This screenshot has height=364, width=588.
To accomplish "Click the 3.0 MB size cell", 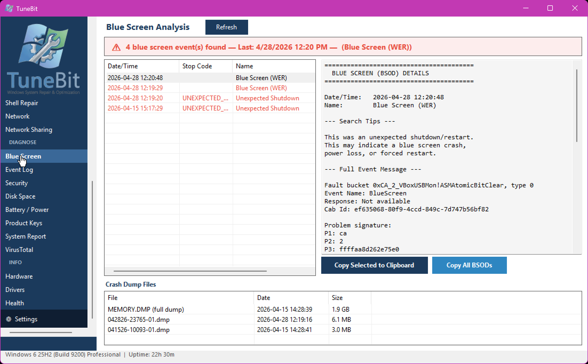I will pyautogui.click(x=341, y=330).
